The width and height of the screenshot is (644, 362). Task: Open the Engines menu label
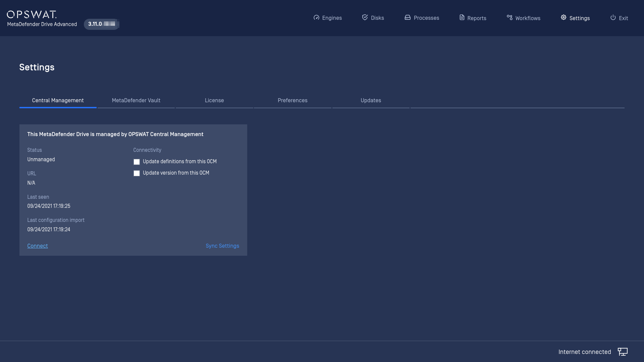332,18
